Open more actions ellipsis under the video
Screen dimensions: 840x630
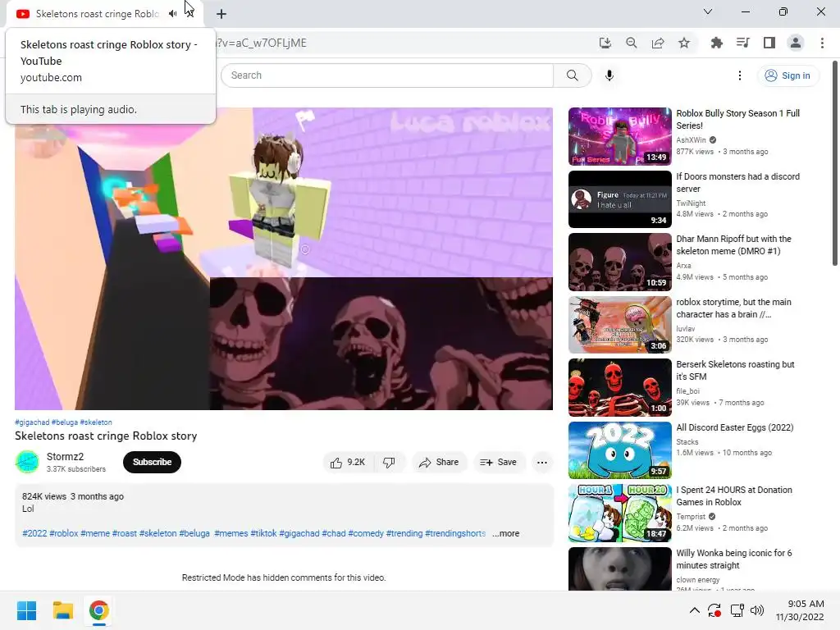pyautogui.click(x=542, y=463)
